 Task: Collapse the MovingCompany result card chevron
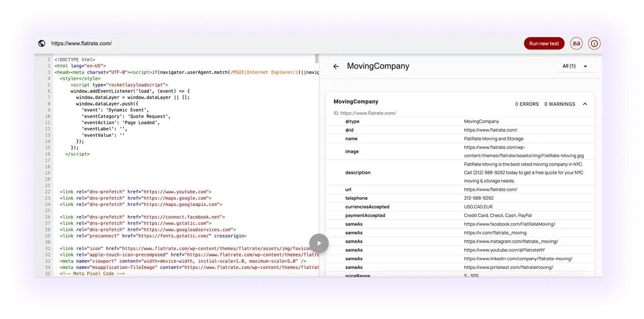585,104
